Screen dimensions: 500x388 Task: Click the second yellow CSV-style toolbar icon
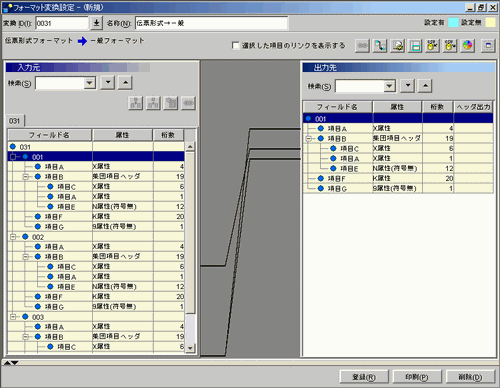coord(450,46)
